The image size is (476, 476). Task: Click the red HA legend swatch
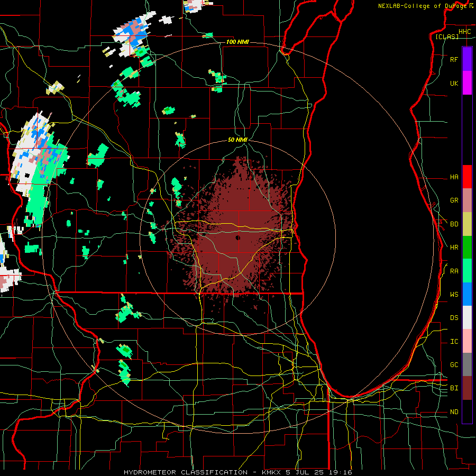click(467, 177)
